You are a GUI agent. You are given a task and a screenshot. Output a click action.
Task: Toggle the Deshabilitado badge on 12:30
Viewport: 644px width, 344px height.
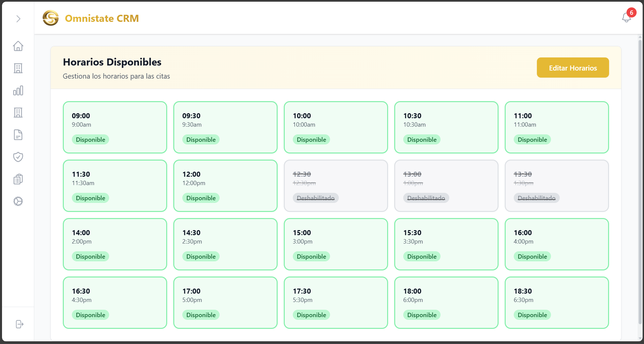316,198
